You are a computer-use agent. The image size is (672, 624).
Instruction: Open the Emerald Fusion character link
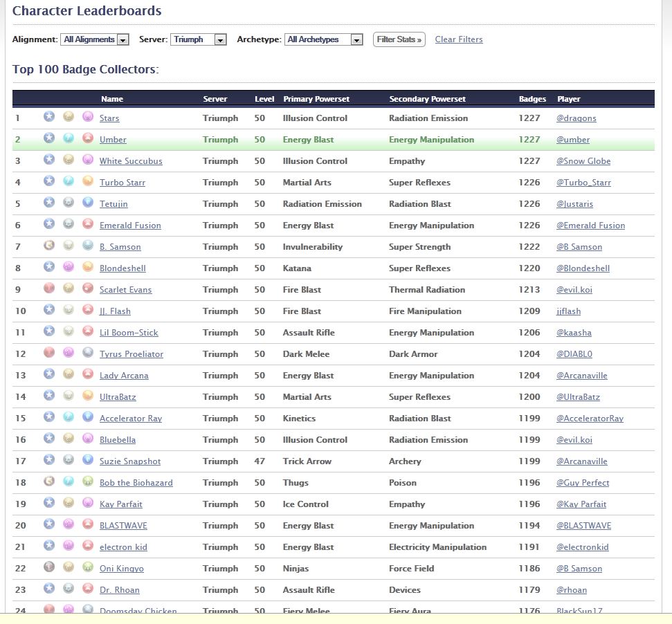130,226
